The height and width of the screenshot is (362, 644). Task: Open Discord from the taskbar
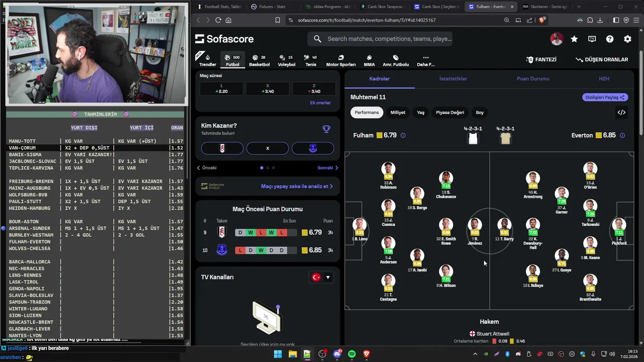(x=337, y=354)
